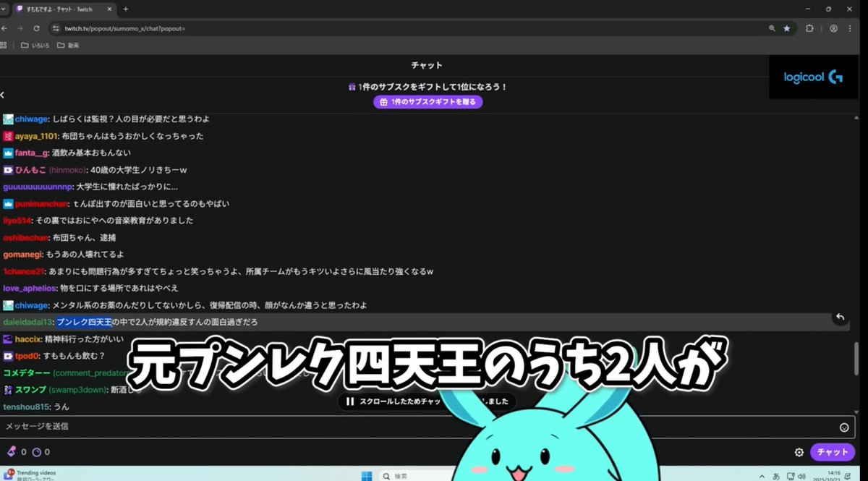
Task: Open the Chrome apps grid shortcut
Action: (4, 45)
